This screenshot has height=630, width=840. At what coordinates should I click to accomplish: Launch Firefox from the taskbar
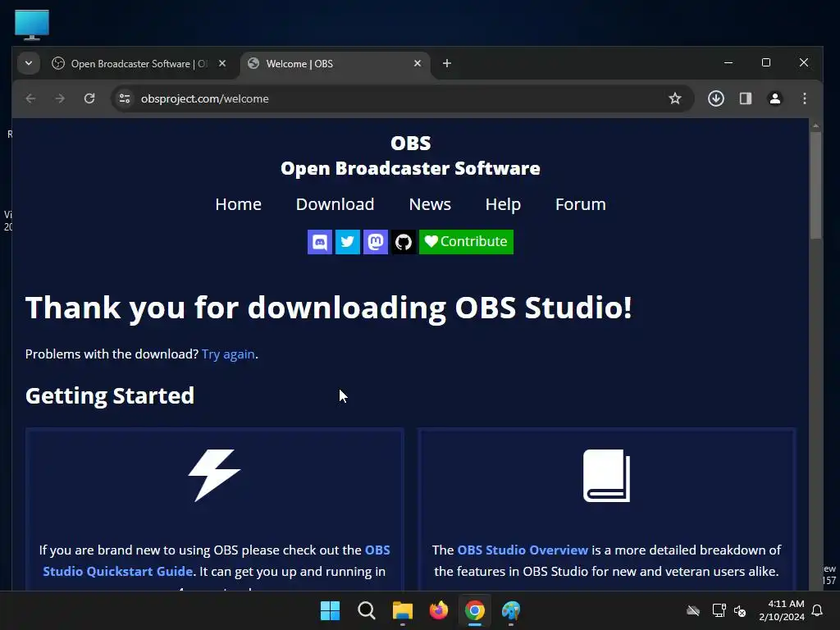[x=439, y=610]
